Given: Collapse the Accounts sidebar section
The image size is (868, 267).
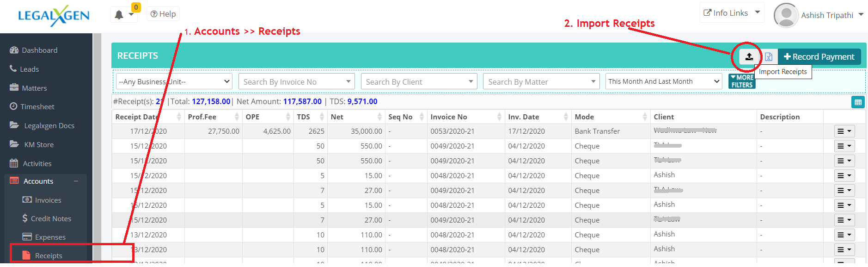Looking at the screenshot, I should [76, 181].
